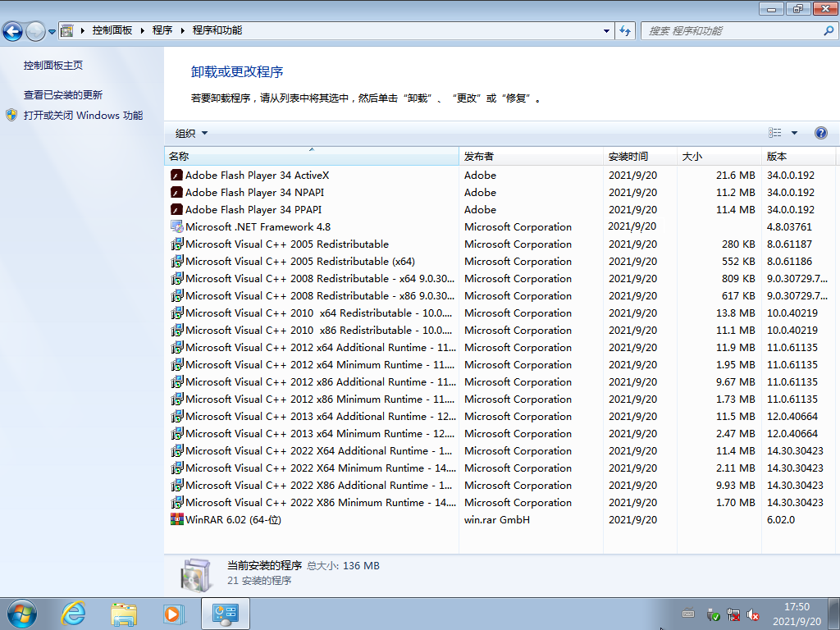Open the view options dropdown arrow
This screenshot has width=840, height=630.
(792, 132)
